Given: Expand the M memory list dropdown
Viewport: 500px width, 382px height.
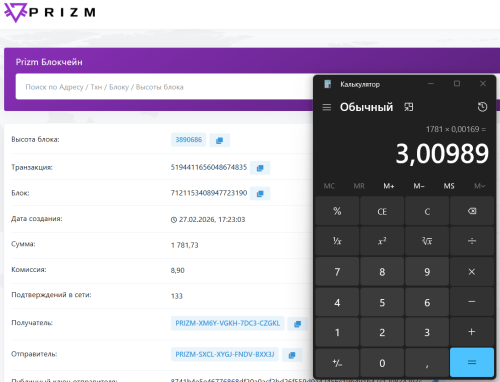Looking at the screenshot, I should (479, 186).
